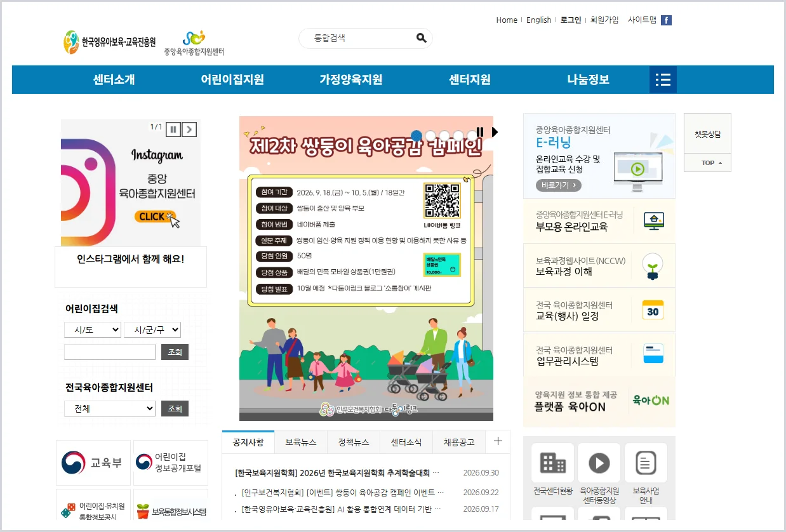The width and height of the screenshot is (786, 532).
Task: Open the 전체 center dropdown
Action: coord(110,409)
